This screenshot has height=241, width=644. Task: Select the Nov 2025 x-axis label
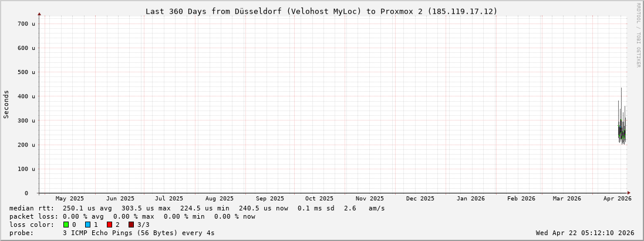[x=370, y=199]
